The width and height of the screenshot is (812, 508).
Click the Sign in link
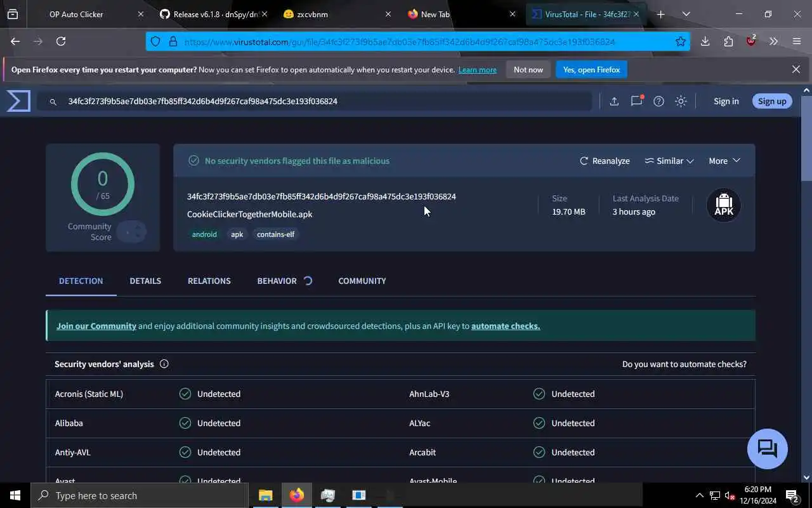tap(726, 101)
